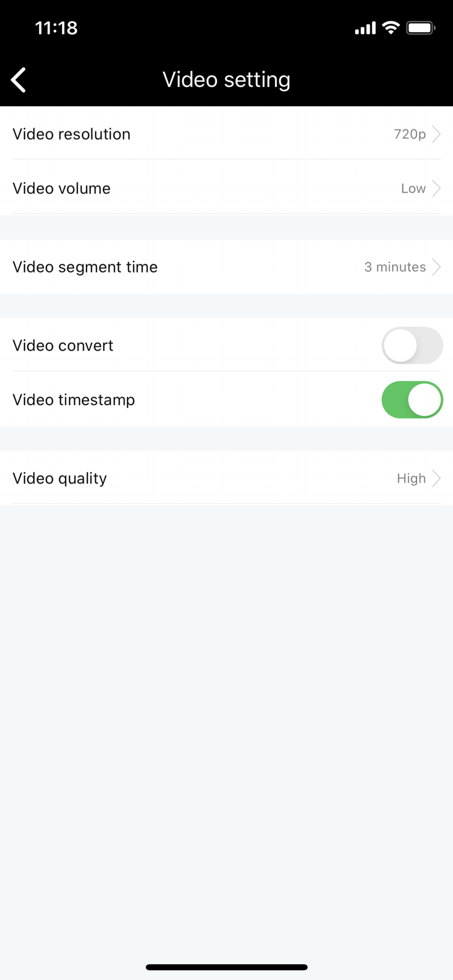Expand the Video quality chevron
The image size is (453, 980).
tap(436, 478)
